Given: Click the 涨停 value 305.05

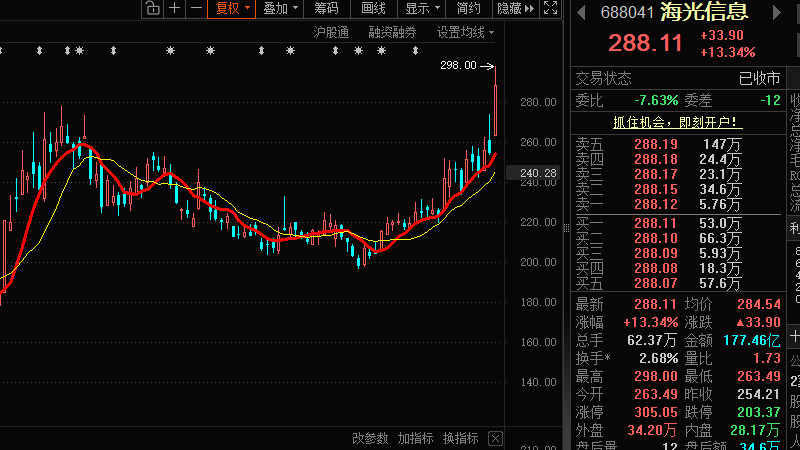Looking at the screenshot, I should click(656, 412).
